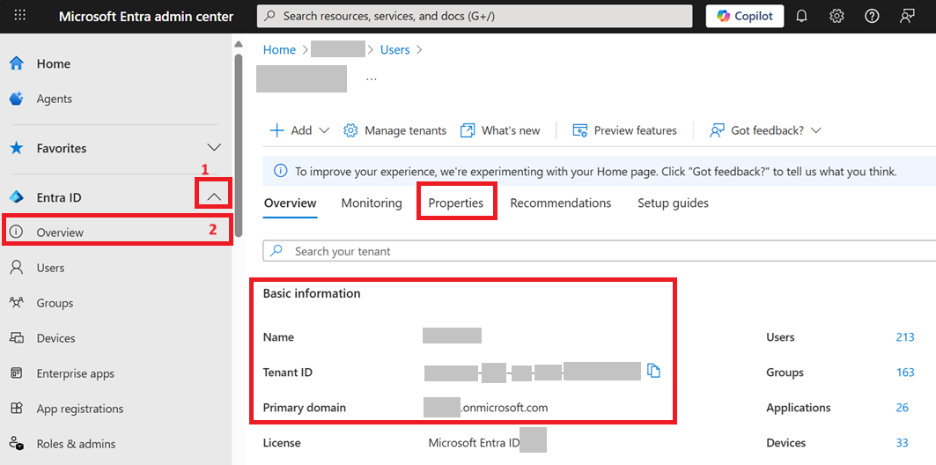Collapse the Entra ID section chevron
This screenshot has width=936, height=465.
coord(214,196)
